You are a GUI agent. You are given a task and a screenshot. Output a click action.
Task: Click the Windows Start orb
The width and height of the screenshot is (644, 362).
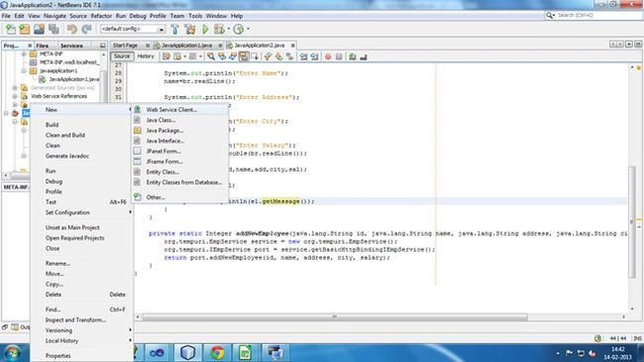(12, 353)
